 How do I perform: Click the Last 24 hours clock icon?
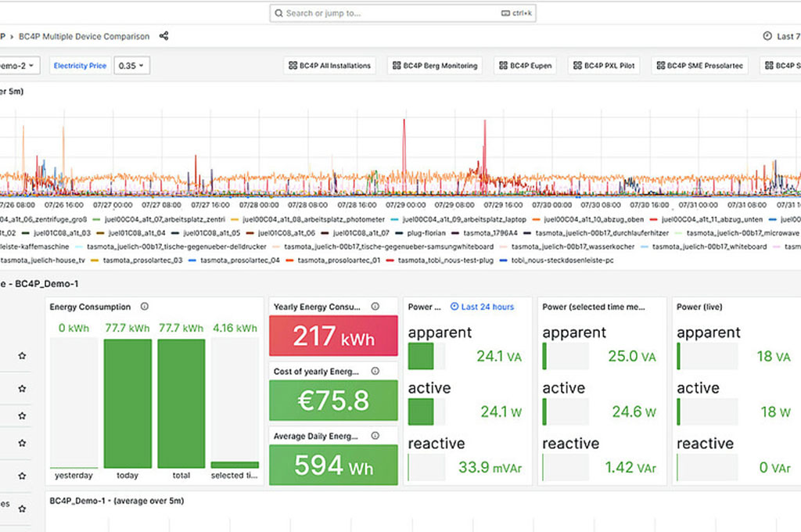click(x=454, y=306)
